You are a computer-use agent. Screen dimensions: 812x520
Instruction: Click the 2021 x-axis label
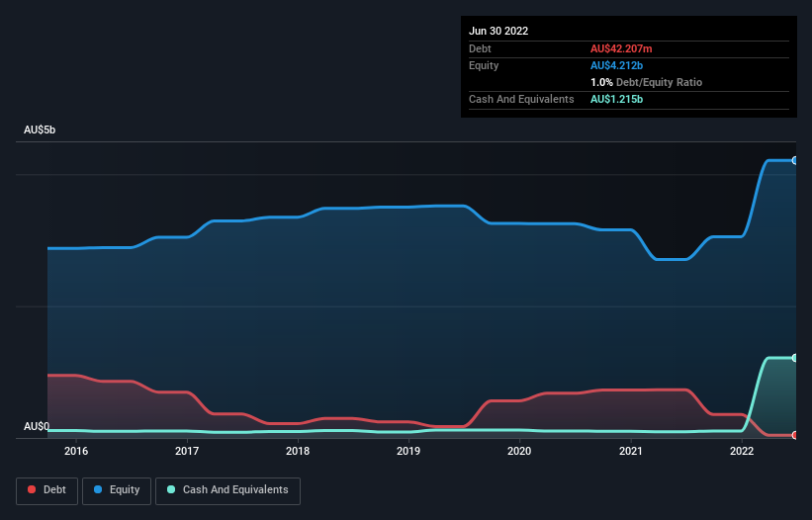click(x=631, y=451)
